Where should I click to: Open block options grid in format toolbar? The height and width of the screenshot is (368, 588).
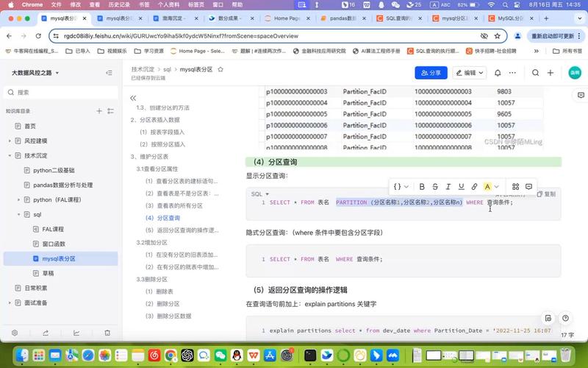coord(516,187)
